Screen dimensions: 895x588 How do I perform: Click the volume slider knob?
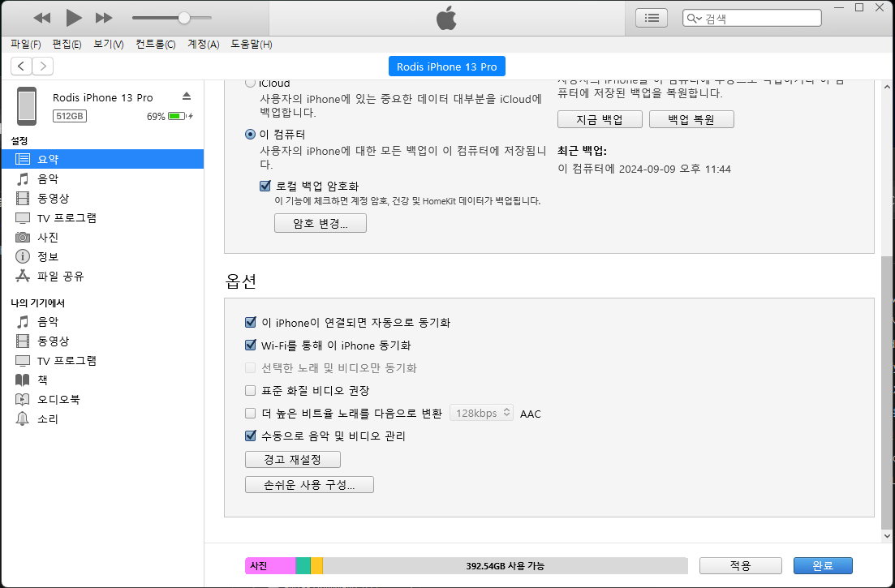[184, 18]
